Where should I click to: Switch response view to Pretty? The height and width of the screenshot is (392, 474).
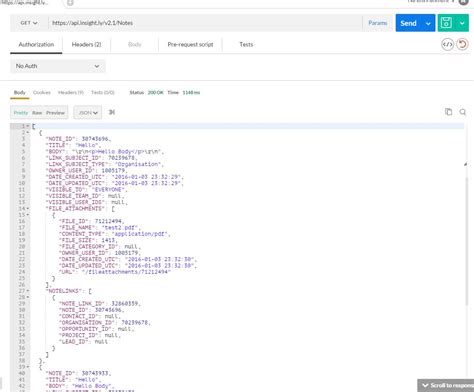[21, 113]
